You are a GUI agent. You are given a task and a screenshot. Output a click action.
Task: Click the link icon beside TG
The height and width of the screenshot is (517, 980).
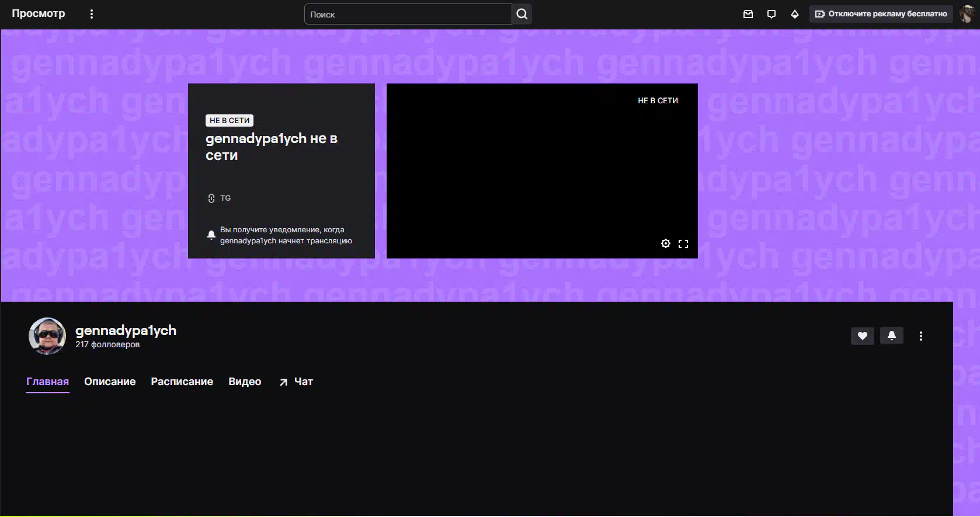click(211, 198)
